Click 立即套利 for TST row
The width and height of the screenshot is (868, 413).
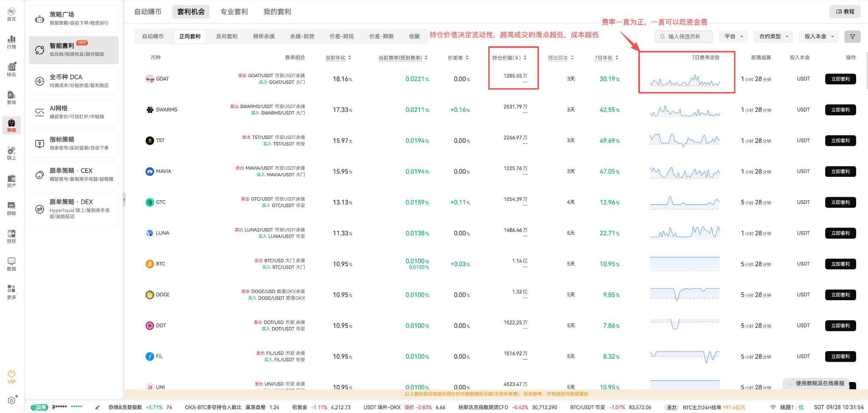(x=840, y=140)
